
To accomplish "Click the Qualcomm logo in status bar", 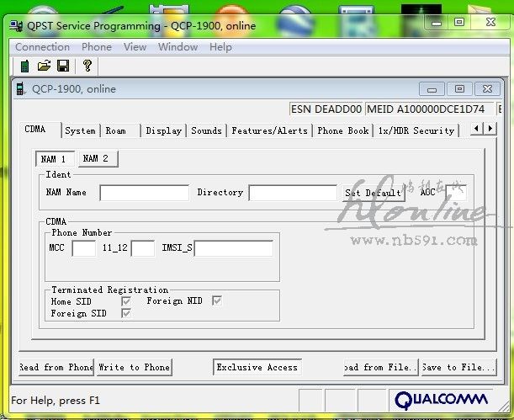I will click(x=441, y=400).
